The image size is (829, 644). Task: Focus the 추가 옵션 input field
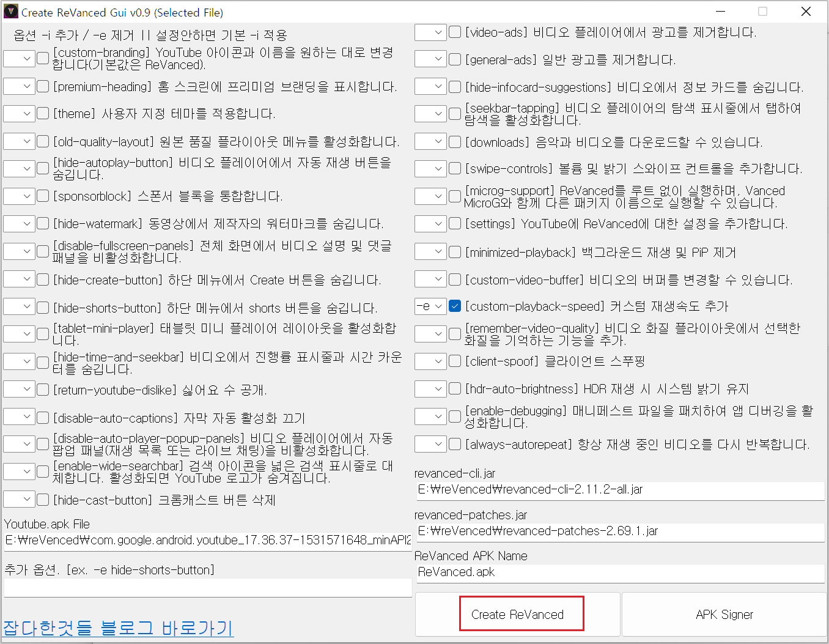point(208,588)
